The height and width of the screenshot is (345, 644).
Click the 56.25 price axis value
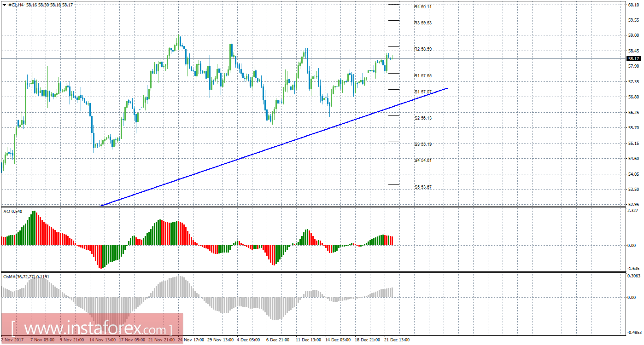pyautogui.click(x=633, y=112)
